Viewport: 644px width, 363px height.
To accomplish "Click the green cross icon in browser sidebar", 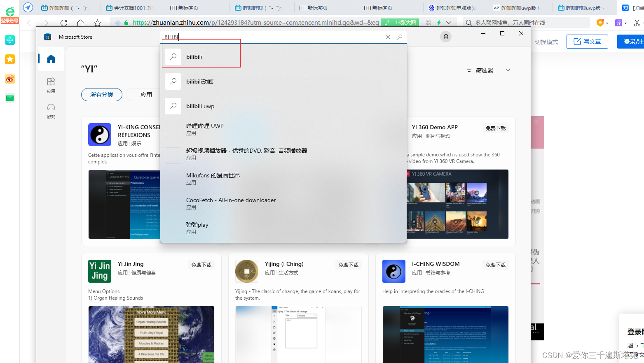I will tap(10, 40).
